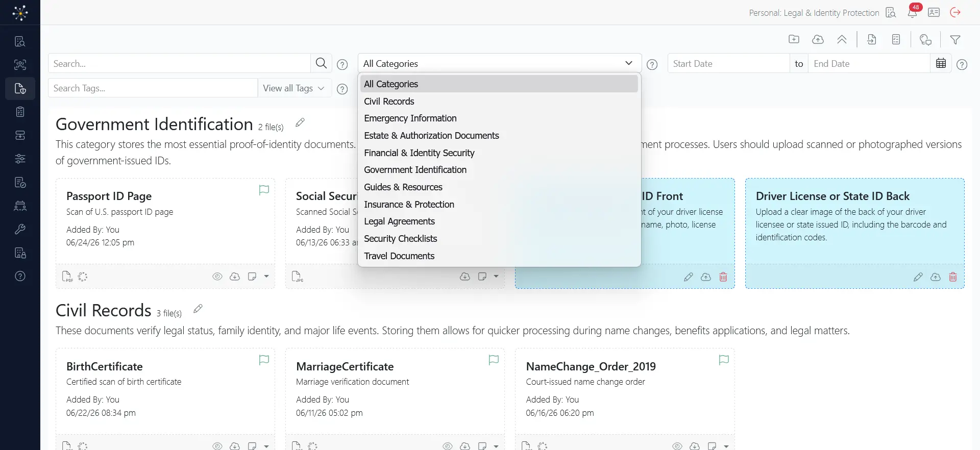980x450 pixels.
Task: Preview Passport ID Page with eye icon
Action: (217, 277)
